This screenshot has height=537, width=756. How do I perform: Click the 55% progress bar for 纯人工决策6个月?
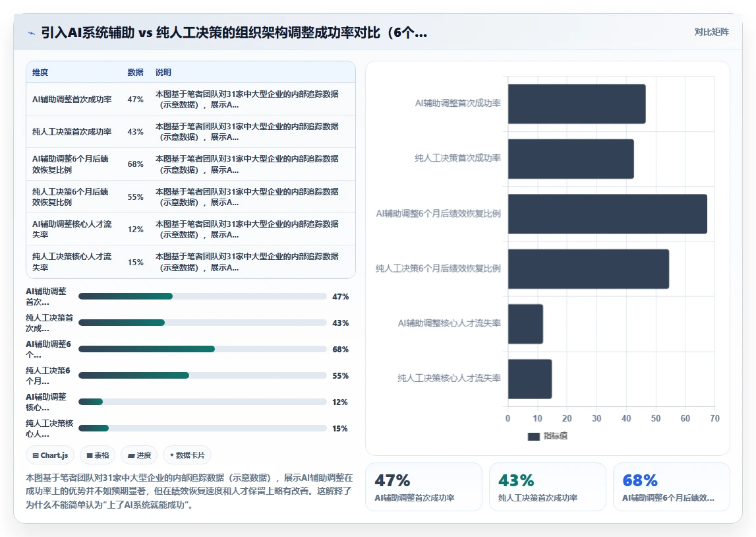(202, 375)
